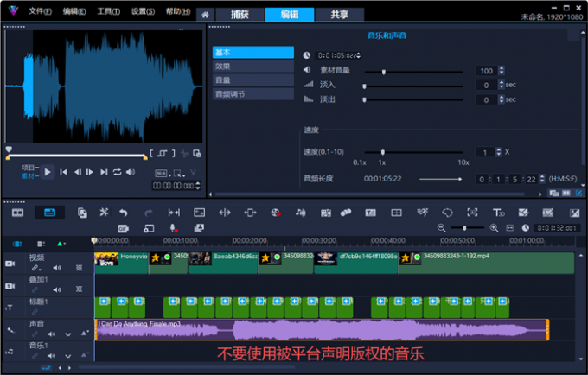Image resolution: width=588 pixels, height=375 pixels.
Task: Undo the last edit
Action: 124,213
